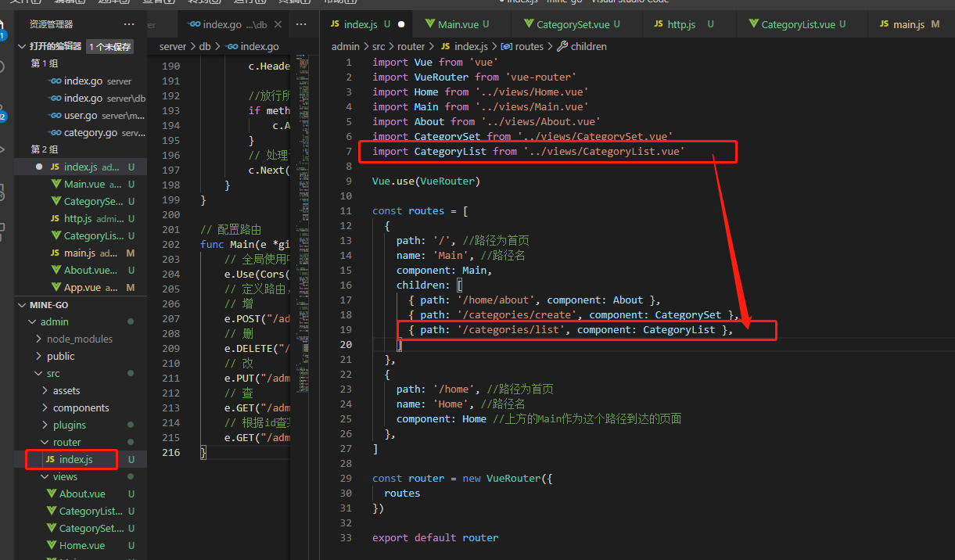Click the Vue icon on the CategoryList.vue tab
955x560 pixels.
[x=754, y=25]
